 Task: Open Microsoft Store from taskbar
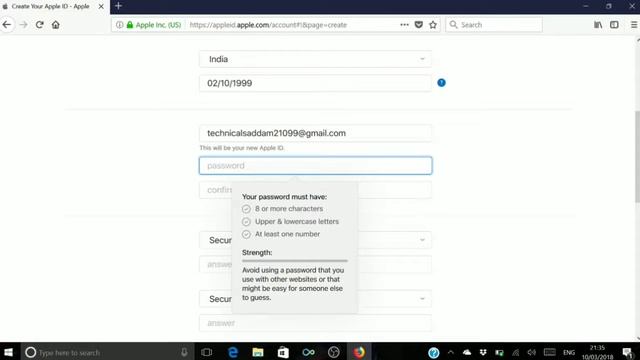click(x=283, y=352)
